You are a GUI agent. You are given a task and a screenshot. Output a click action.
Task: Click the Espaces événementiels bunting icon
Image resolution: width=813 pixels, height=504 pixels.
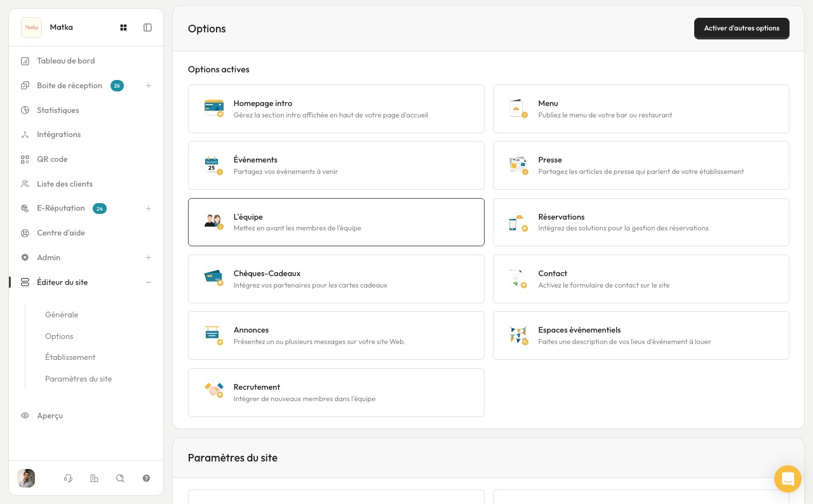click(x=518, y=335)
